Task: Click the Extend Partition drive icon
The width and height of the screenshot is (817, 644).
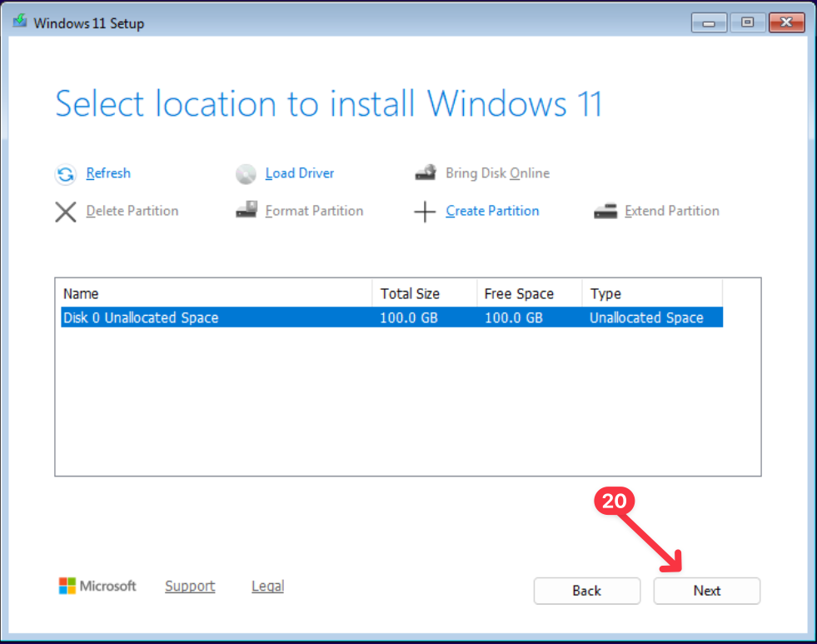Action: tap(605, 211)
